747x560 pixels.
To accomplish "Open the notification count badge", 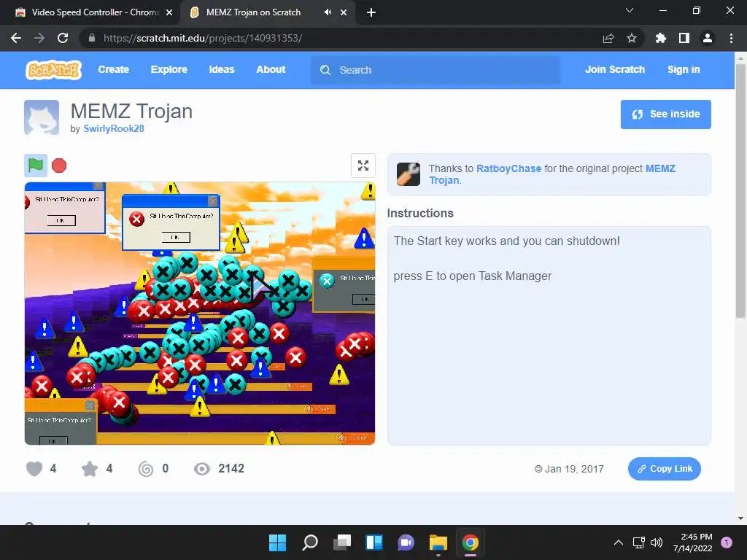I will pos(727,542).
